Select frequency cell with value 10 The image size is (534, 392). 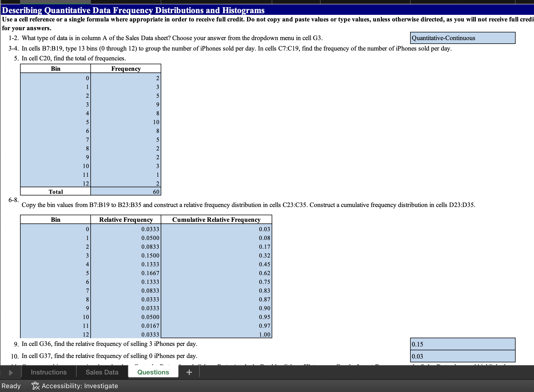point(126,122)
